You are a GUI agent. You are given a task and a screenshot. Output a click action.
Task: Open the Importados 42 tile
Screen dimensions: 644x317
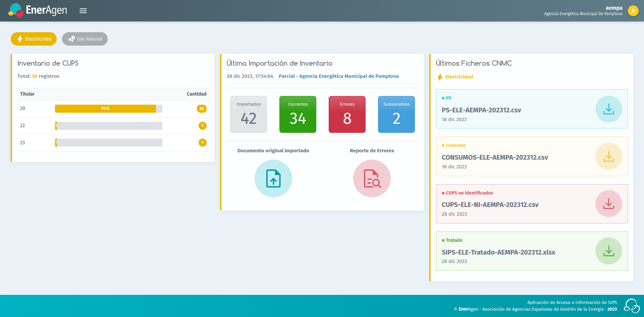(249, 114)
